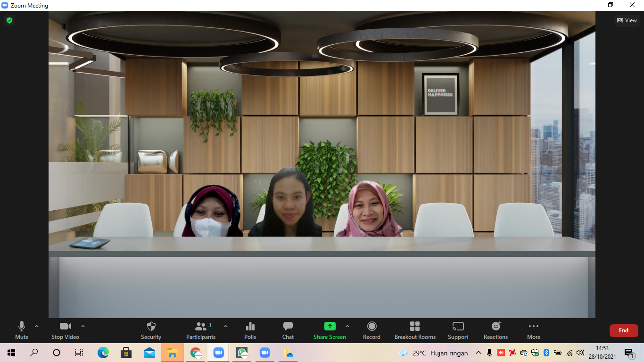Open the More options menu
The image size is (644, 362).
533,330
